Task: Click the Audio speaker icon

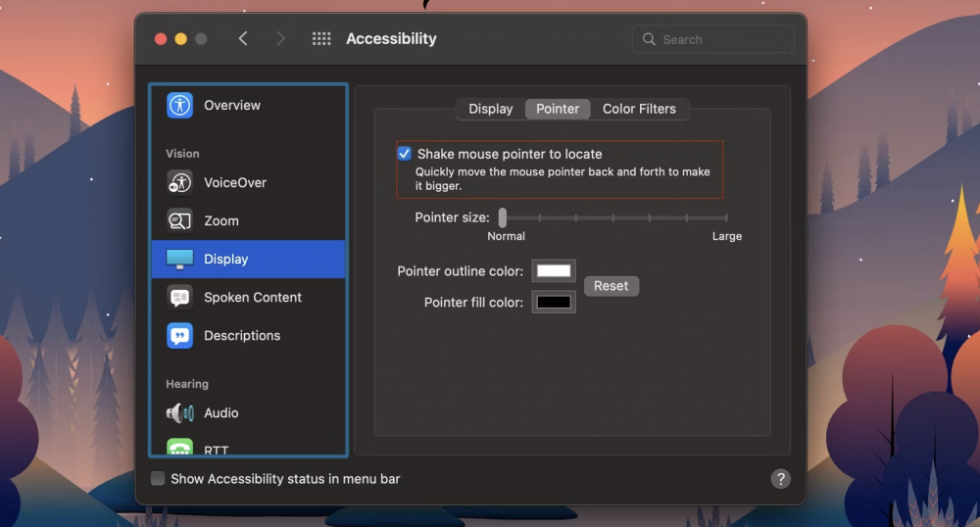Action: pos(179,412)
